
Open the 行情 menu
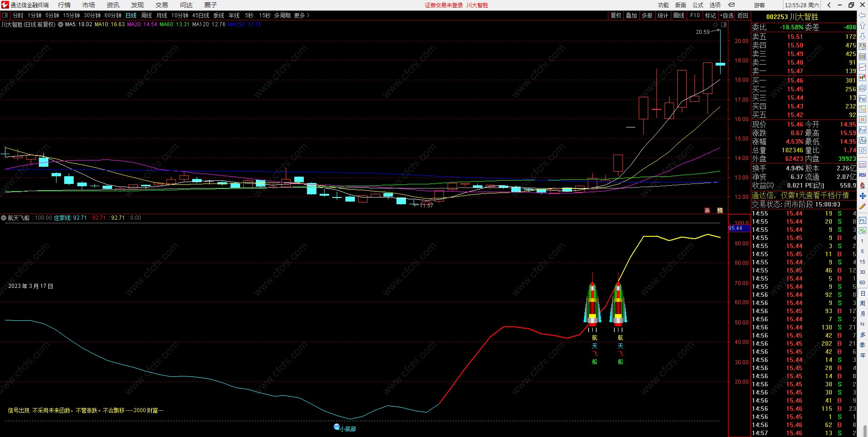coord(64,5)
